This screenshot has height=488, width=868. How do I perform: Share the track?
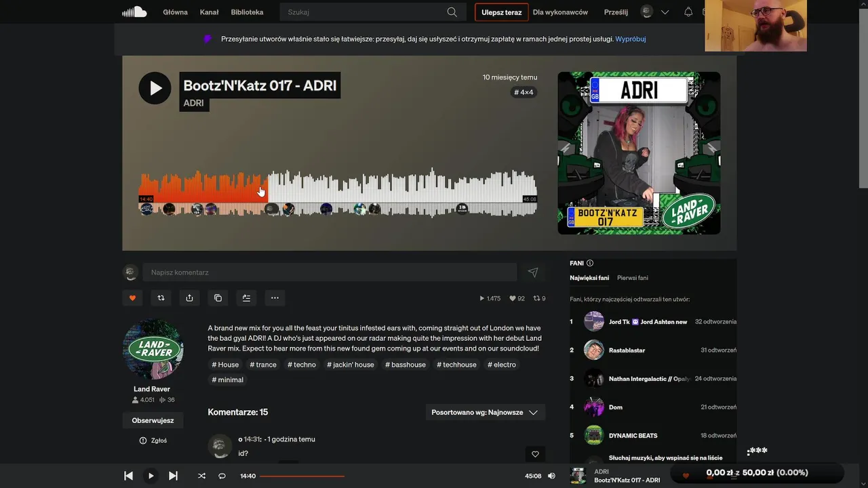point(189,298)
